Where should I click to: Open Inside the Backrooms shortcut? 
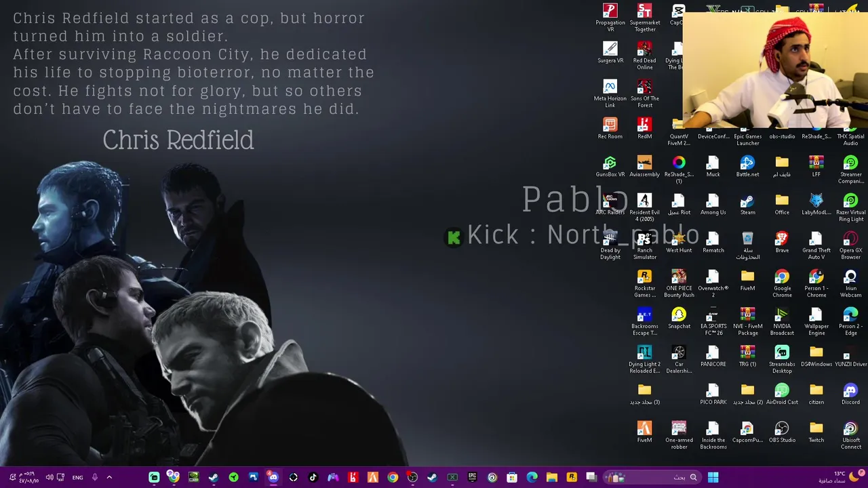click(713, 435)
